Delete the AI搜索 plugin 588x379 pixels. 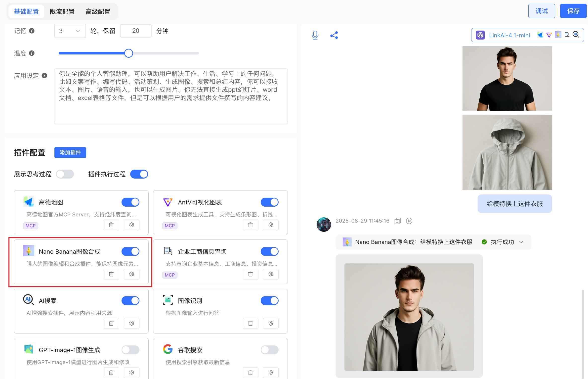click(x=111, y=323)
